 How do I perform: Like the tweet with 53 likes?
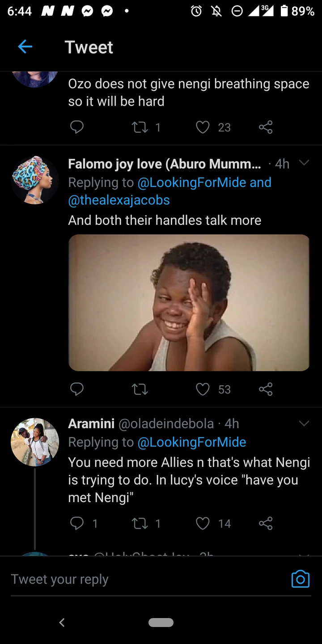coord(203,390)
